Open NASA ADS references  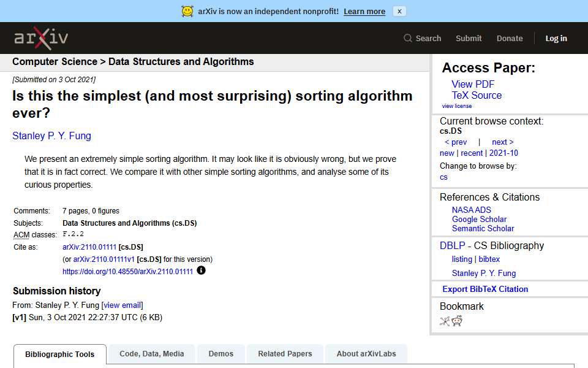471,210
